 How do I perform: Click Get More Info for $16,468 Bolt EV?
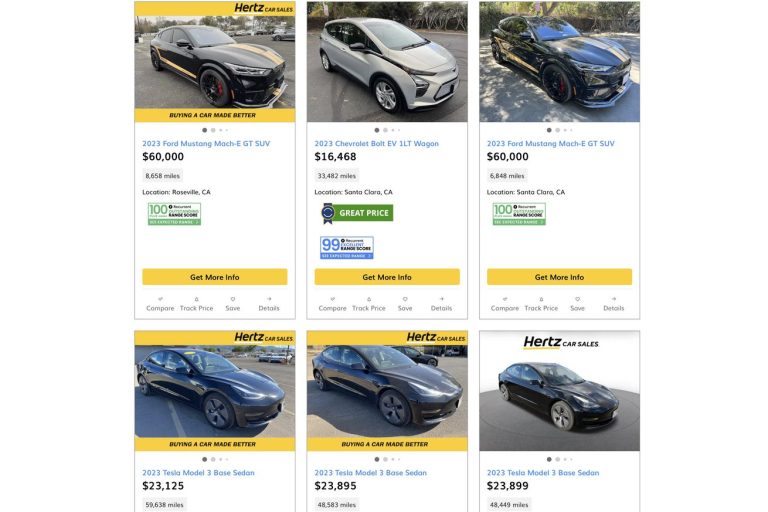coord(387,277)
